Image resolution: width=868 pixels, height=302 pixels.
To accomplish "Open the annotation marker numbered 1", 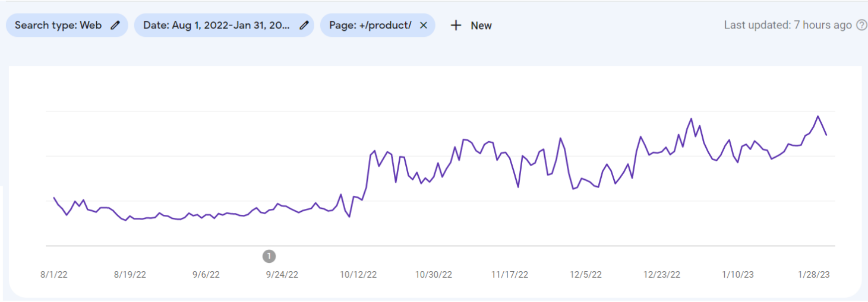I will coord(269,256).
